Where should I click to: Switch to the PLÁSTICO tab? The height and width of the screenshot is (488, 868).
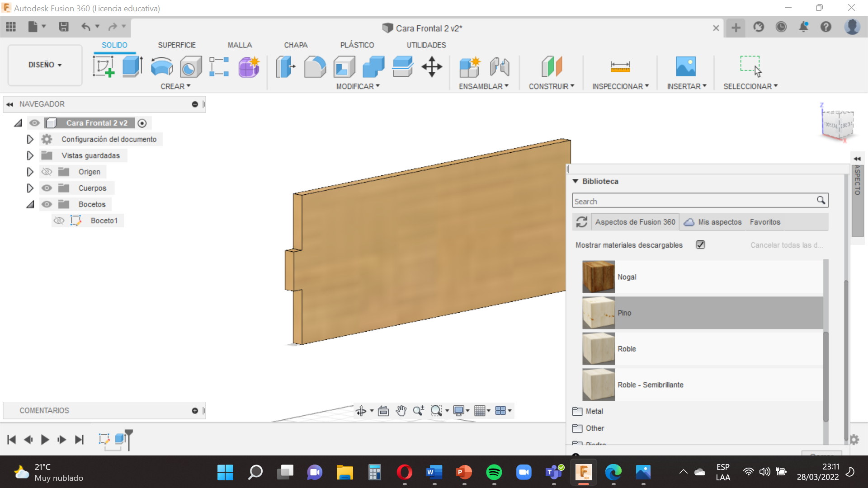click(357, 45)
